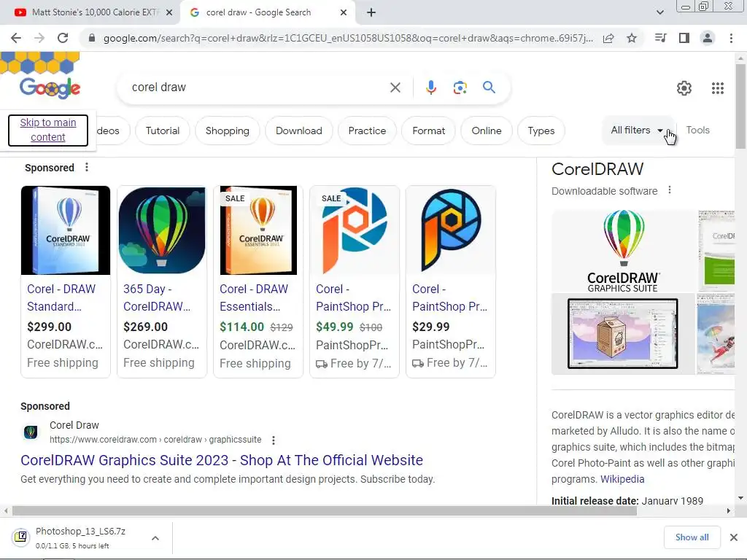Screen dimensions: 747x560
Task: Go back to the previous page
Action: [x=16, y=38]
